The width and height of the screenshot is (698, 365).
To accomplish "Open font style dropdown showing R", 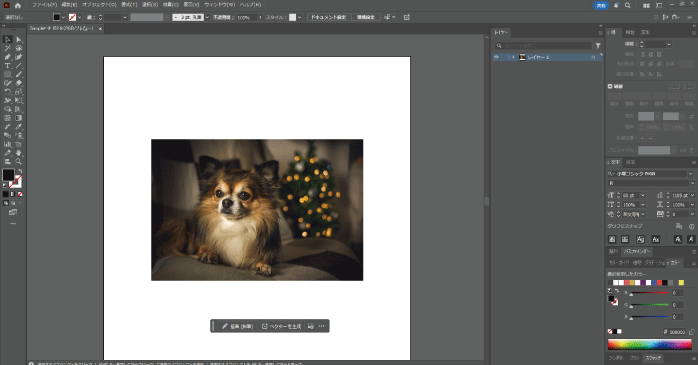I will tap(692, 183).
